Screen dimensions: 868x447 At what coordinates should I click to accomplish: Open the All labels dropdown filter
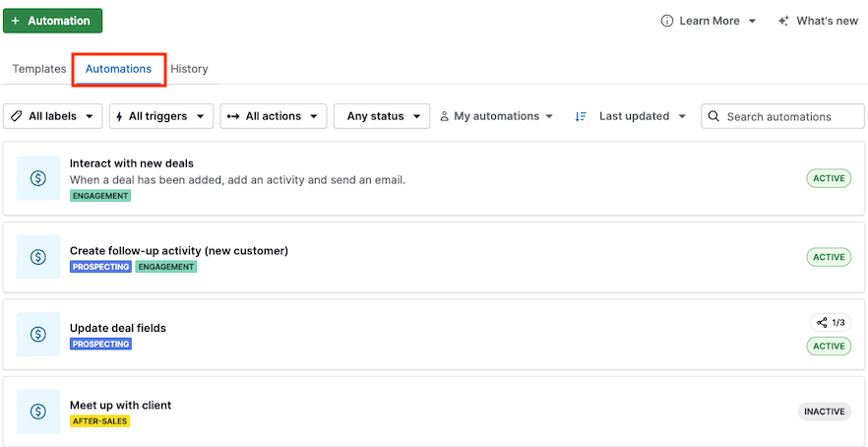(53, 116)
